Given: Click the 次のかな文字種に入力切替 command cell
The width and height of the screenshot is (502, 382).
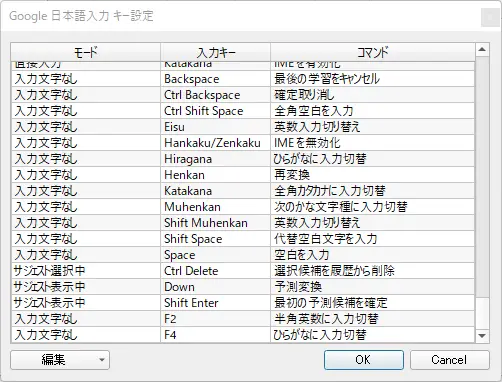Looking at the screenshot, I should [x=373, y=207].
